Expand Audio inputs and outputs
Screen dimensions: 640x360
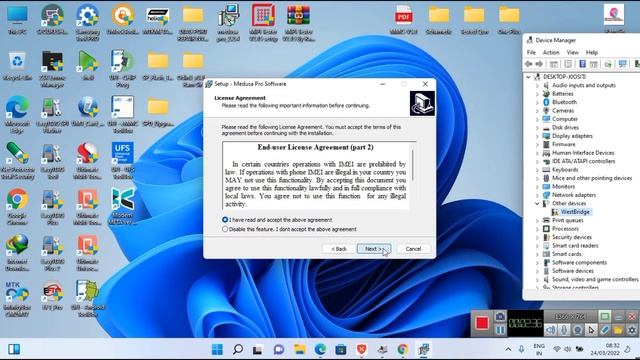click(x=537, y=85)
